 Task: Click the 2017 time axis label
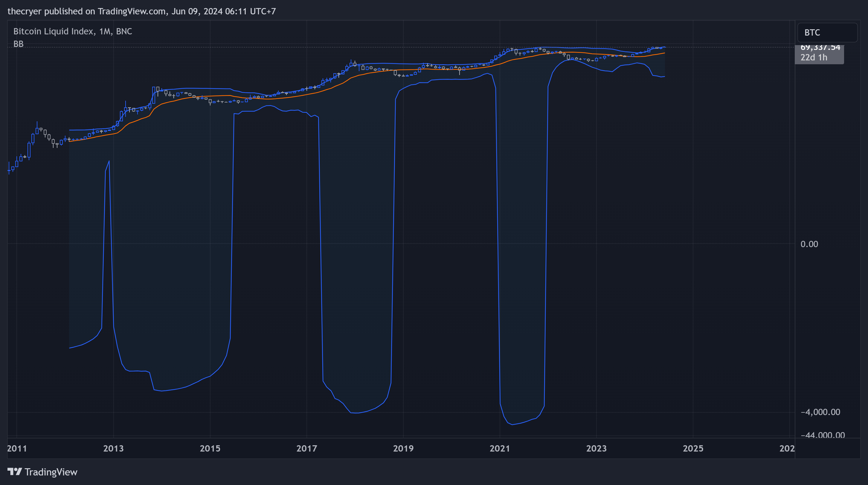coord(307,448)
